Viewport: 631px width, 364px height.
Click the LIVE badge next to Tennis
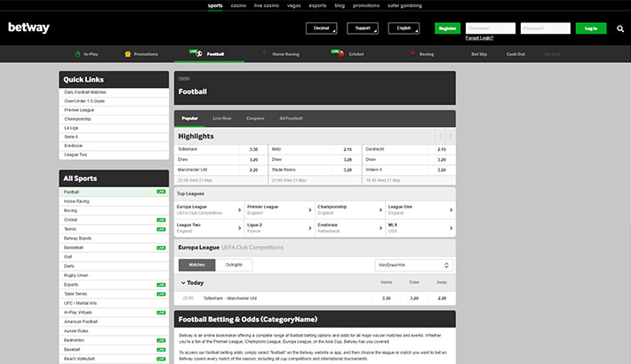(161, 229)
